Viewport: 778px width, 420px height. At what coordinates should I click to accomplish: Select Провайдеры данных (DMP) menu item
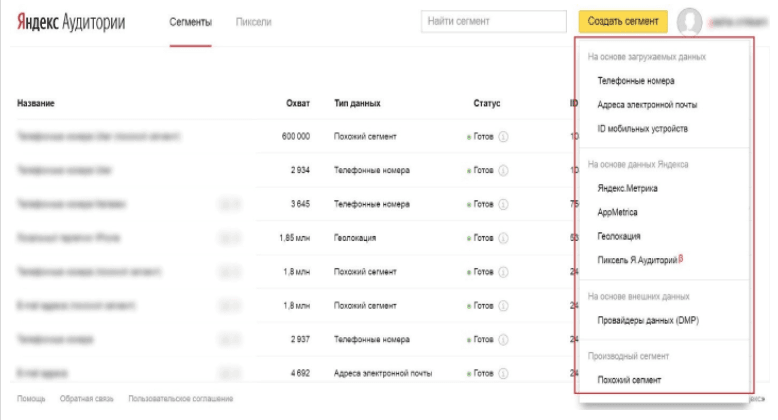pyautogui.click(x=648, y=320)
